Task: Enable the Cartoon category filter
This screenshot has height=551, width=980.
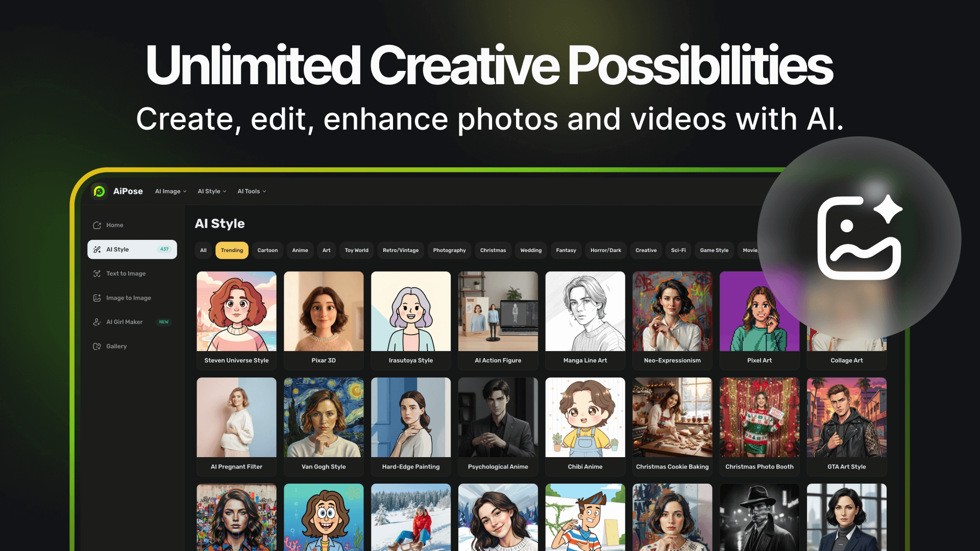Action: point(267,251)
